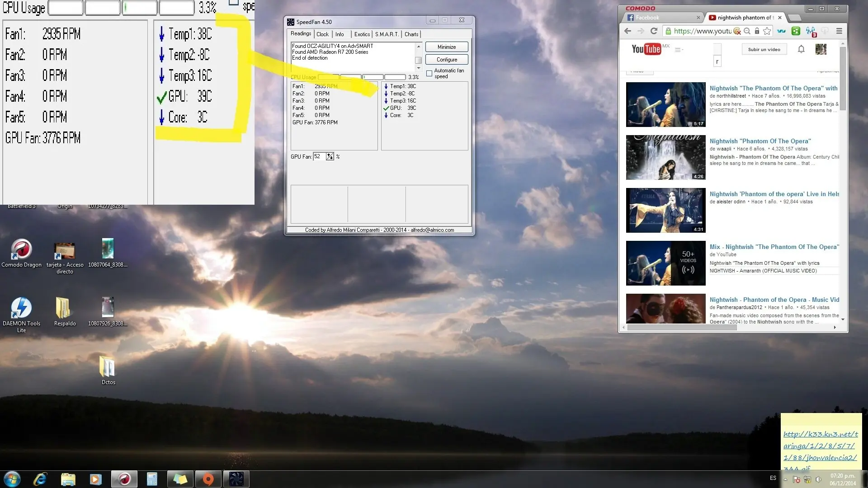
Task: Click the browser address bar URL
Action: click(703, 31)
